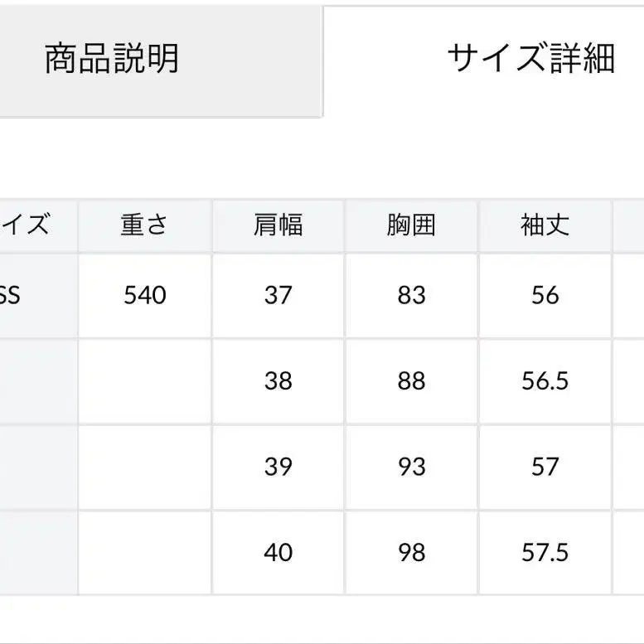Select the 93 chest measurement cell
The image size is (644, 644).
(411, 467)
